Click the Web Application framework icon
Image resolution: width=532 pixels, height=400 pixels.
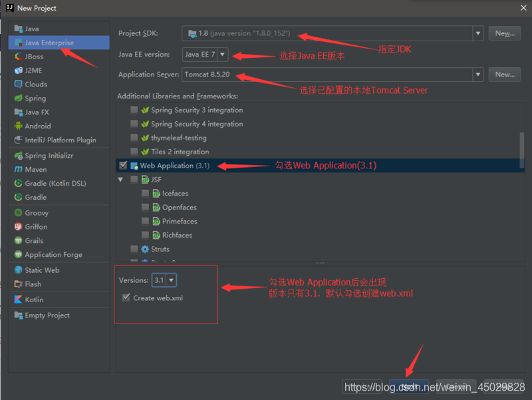point(134,166)
